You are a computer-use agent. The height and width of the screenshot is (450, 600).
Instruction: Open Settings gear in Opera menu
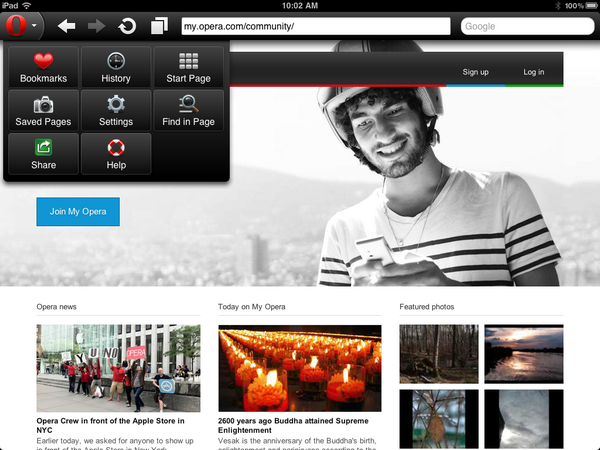pos(116,110)
